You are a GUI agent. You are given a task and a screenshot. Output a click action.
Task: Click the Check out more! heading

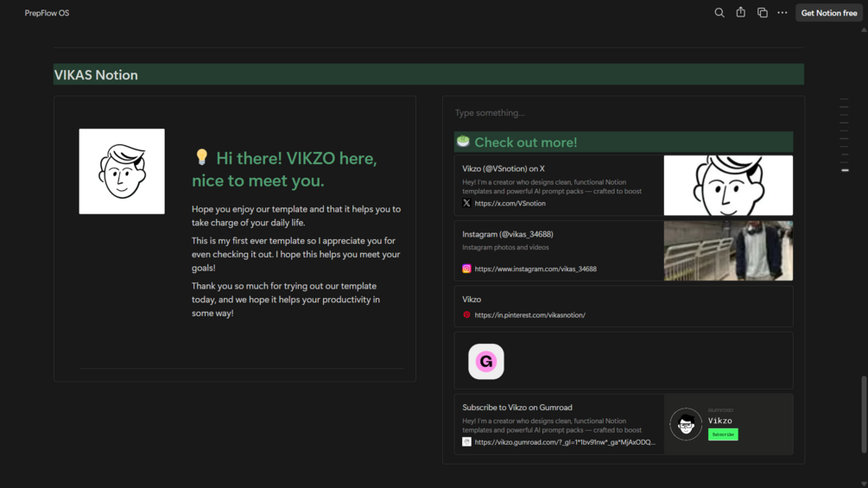[x=525, y=143]
